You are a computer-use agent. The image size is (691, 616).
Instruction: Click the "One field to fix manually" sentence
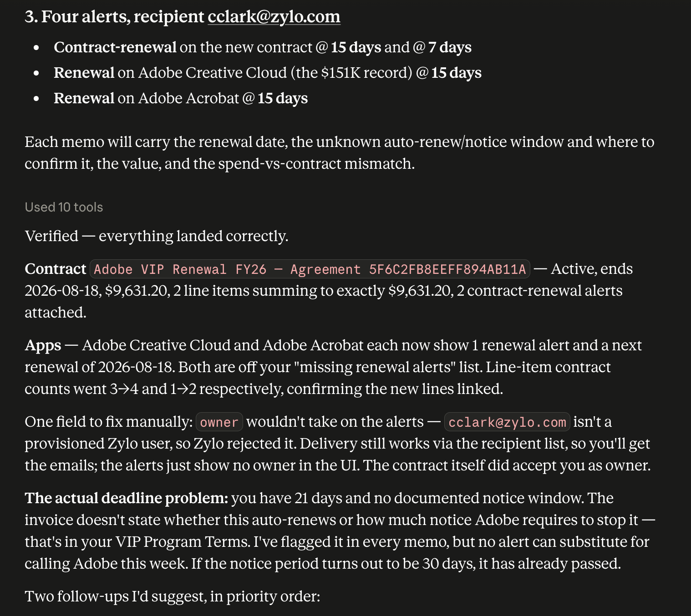pos(109,422)
